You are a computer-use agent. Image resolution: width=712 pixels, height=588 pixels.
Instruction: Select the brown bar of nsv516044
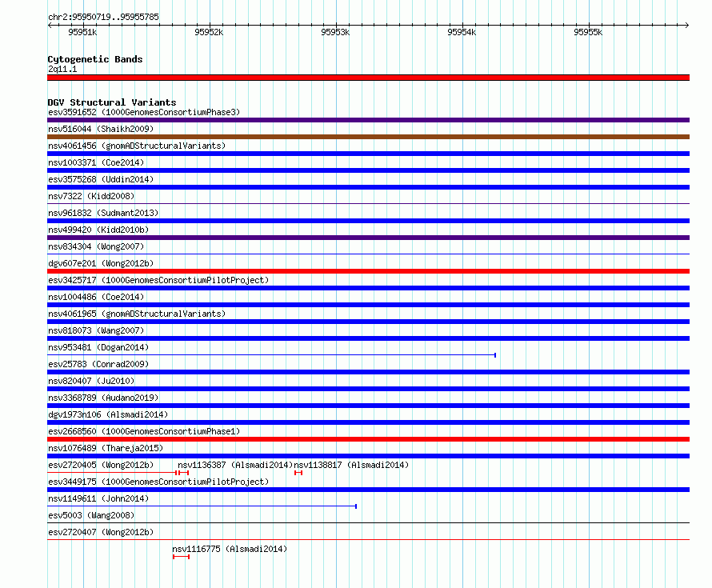coord(368,137)
